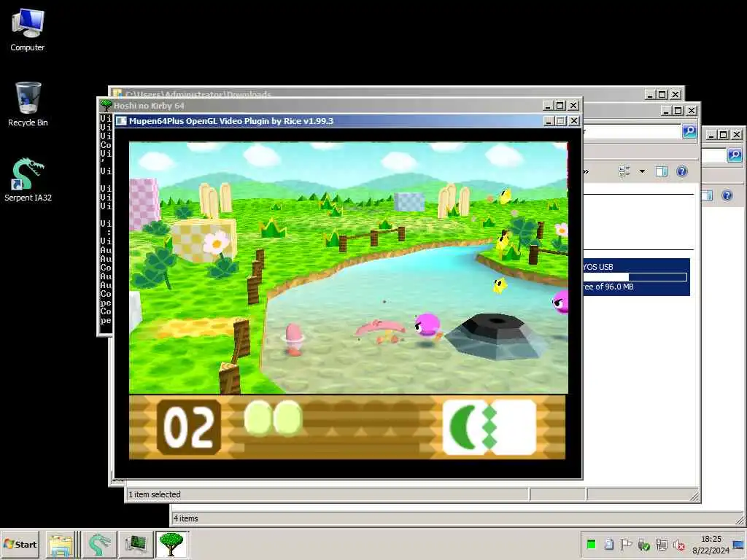
Task: Click the copy ability box in game HUD
Action: [489, 427]
